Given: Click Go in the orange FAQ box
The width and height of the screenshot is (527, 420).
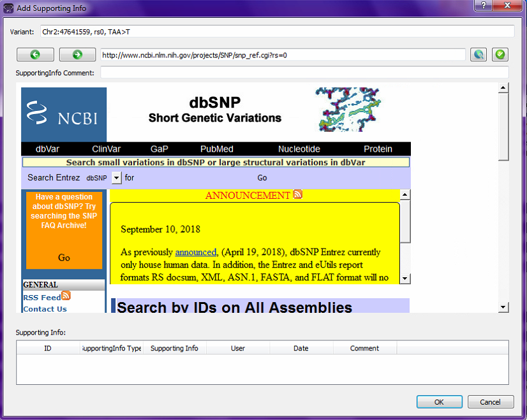Looking at the screenshot, I should (64, 257).
